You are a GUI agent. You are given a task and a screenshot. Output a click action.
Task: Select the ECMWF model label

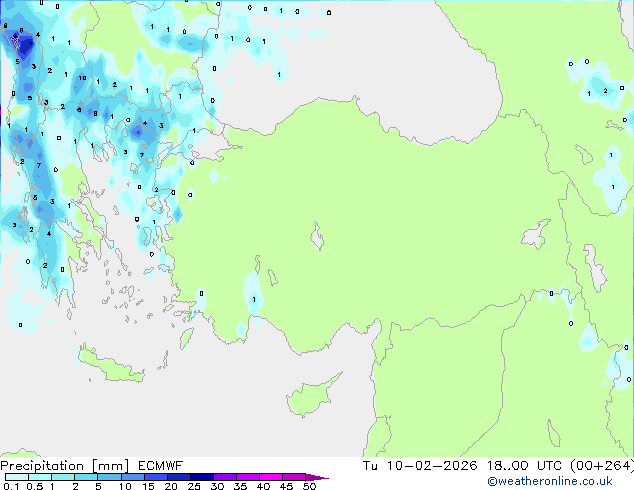click(x=161, y=466)
